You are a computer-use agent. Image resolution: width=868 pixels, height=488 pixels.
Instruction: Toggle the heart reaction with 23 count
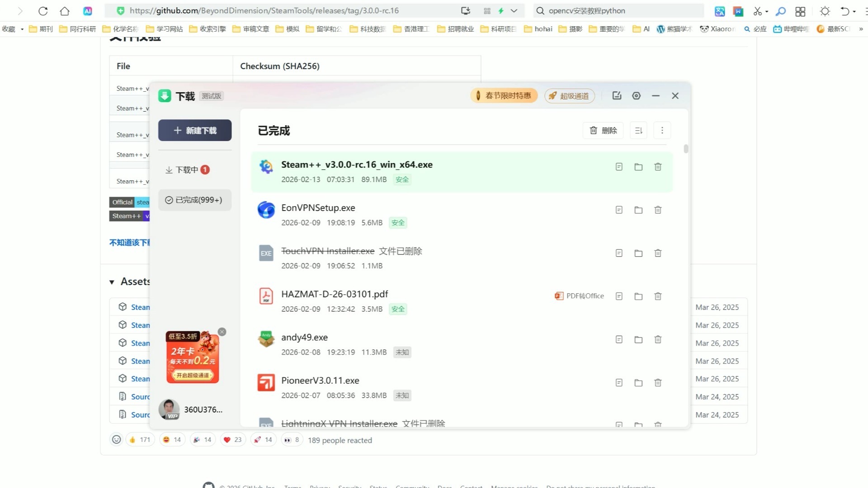pyautogui.click(x=233, y=440)
